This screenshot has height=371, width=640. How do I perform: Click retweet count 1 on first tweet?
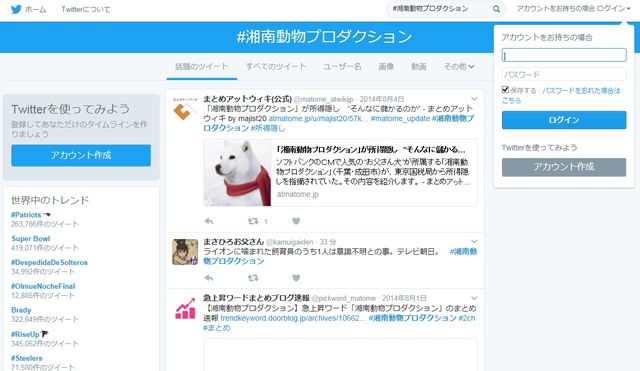coord(266,221)
